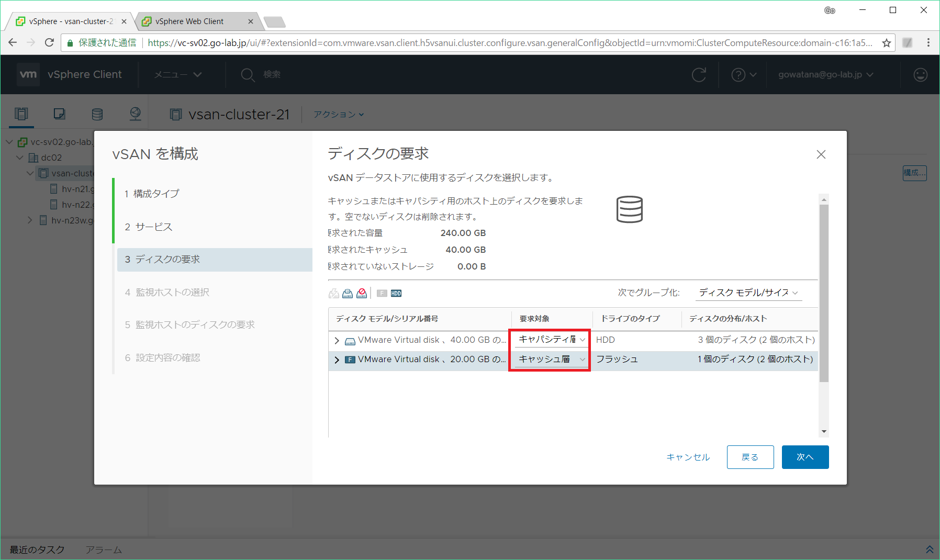Viewport: 940px width, 560px height.
Task: Close the vSphere Web Client browser tab
Action: (x=251, y=21)
